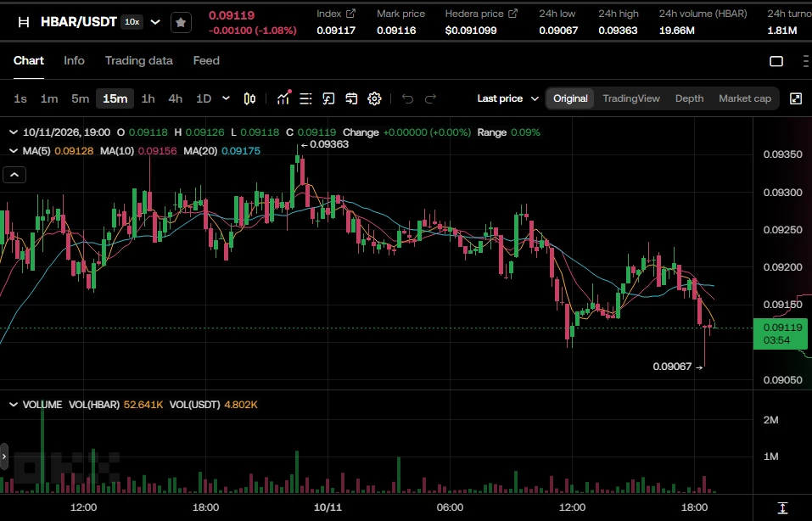The width and height of the screenshot is (812, 521).
Task: Switch to the Trading data tab
Action: [x=139, y=60]
